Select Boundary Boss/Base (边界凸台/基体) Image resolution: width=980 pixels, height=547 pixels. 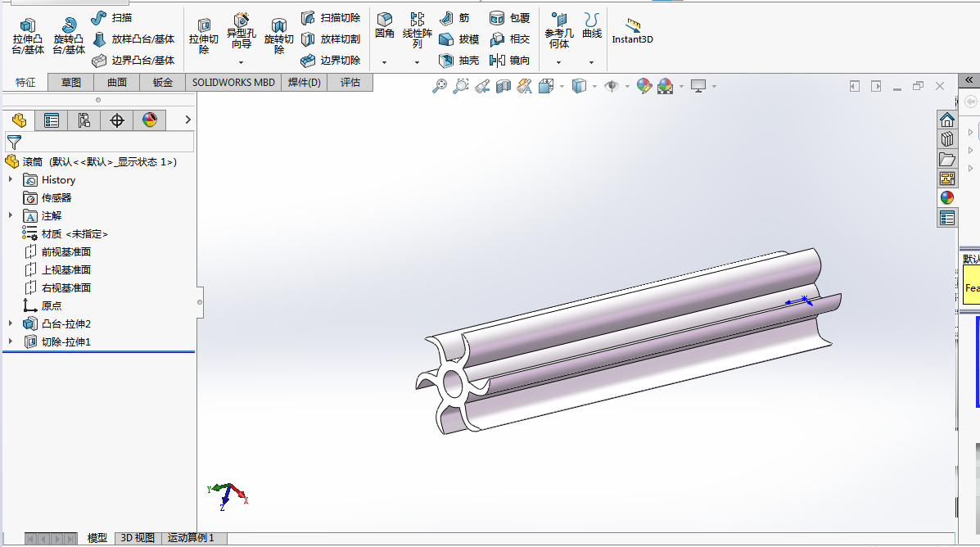click(133, 61)
